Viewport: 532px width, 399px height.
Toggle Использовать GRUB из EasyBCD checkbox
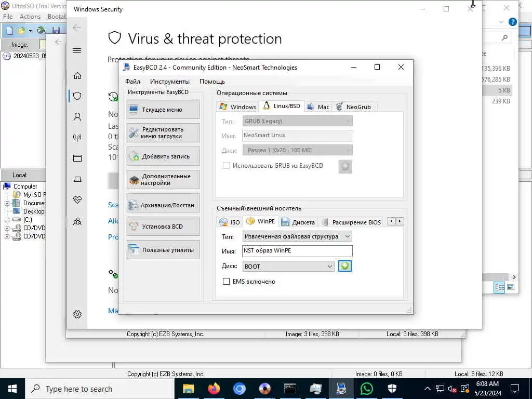pos(227,166)
